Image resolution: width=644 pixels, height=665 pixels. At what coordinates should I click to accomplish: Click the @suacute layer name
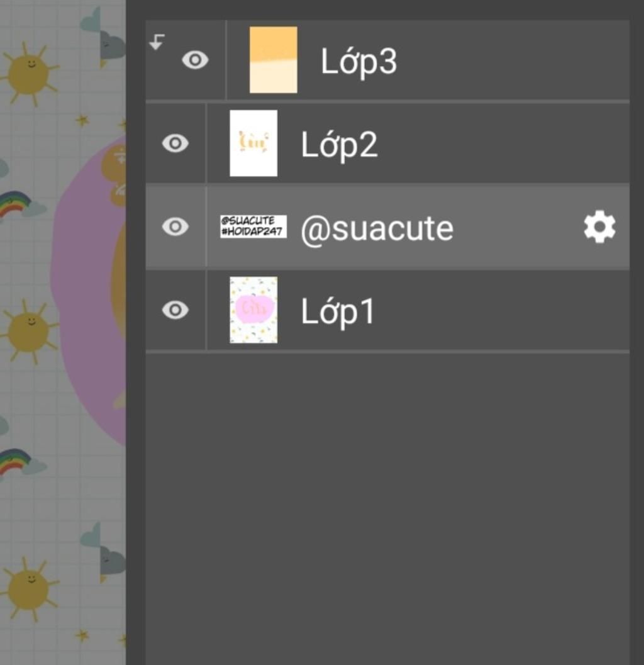pos(377,228)
